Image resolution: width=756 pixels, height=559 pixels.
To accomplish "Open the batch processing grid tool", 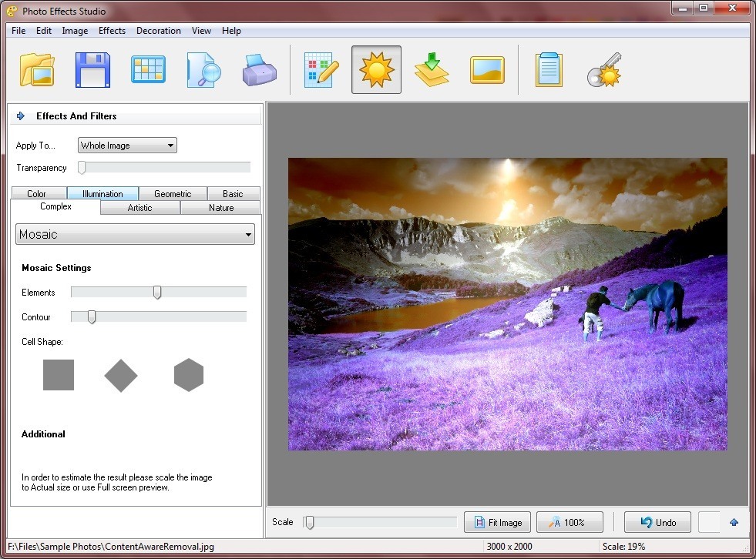I will pyautogui.click(x=147, y=69).
